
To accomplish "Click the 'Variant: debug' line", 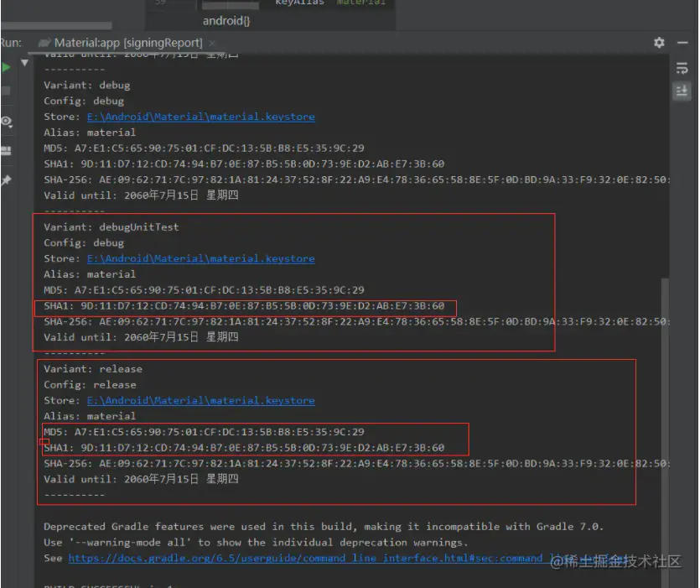I will pyautogui.click(x=87, y=86).
